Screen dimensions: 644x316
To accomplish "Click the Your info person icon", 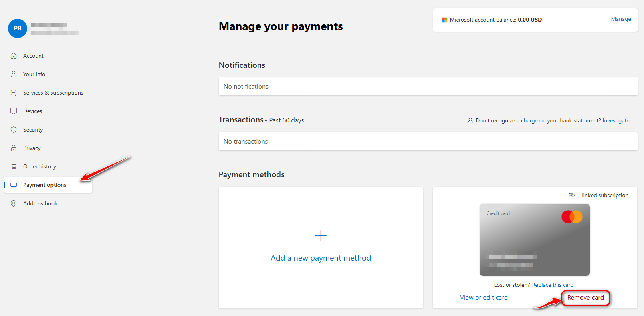I will [14, 74].
